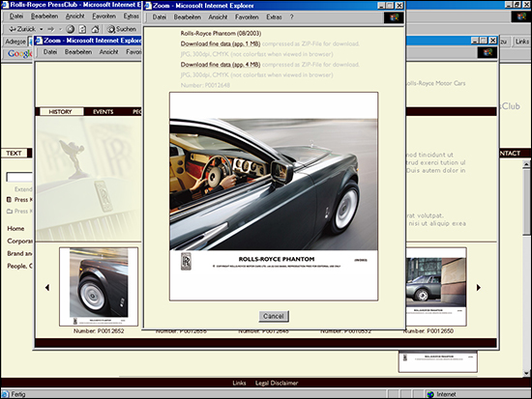Click the Brand sidebar link

(19, 253)
